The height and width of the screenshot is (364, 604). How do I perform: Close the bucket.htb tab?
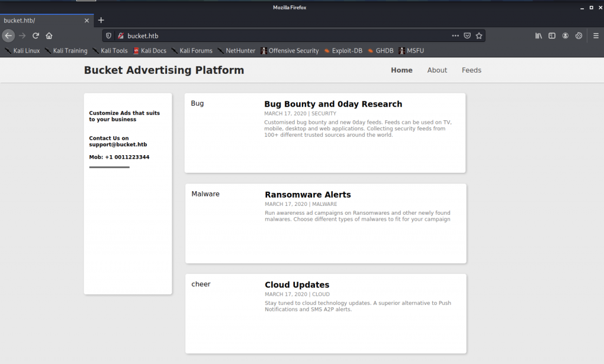tap(87, 21)
